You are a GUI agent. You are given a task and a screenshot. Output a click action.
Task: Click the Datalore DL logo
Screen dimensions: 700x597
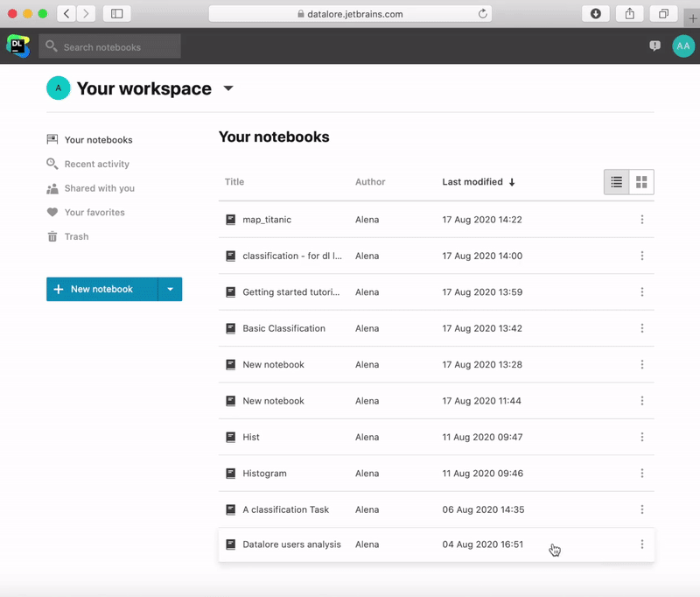click(x=17, y=46)
